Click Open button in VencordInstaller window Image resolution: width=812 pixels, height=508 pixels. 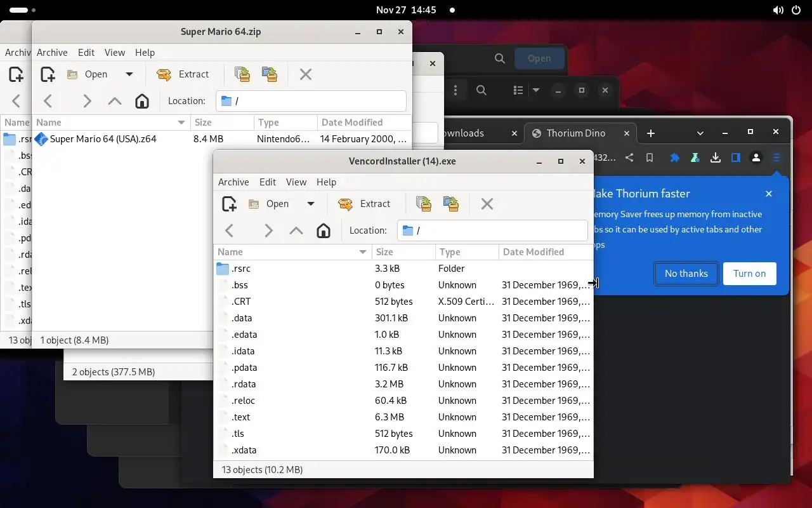pos(269,204)
